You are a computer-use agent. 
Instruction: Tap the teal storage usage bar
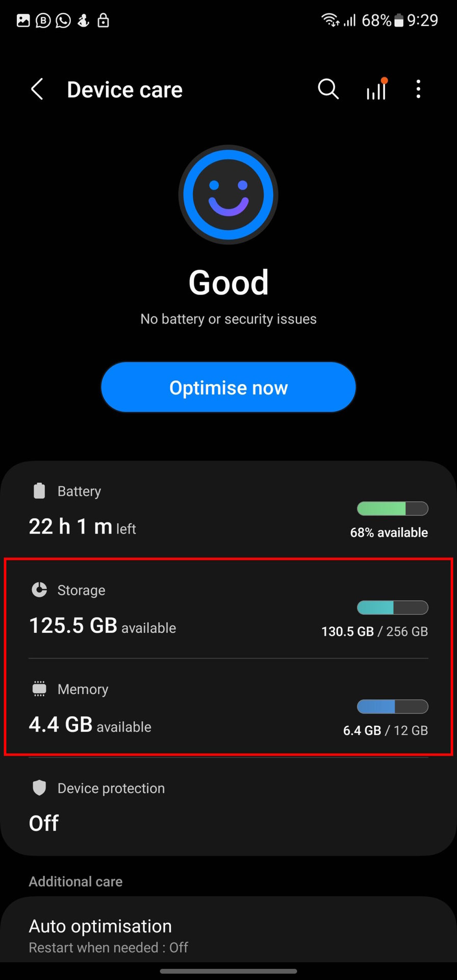point(392,607)
